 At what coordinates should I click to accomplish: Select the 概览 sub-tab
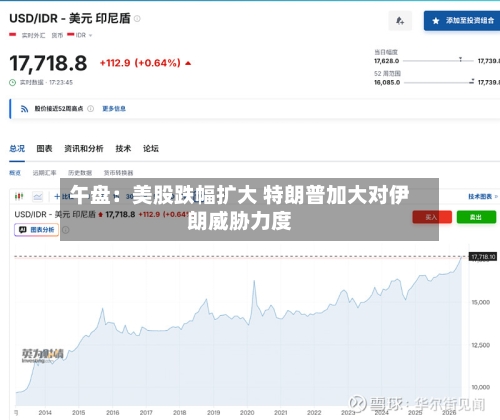pos(15,173)
